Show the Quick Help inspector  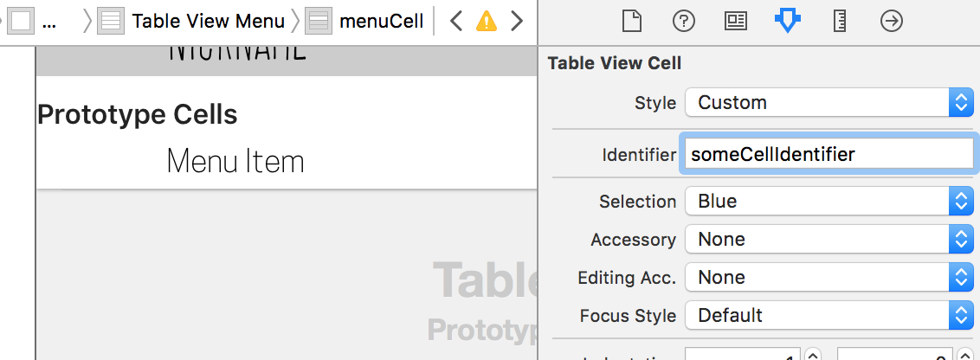pos(685,22)
